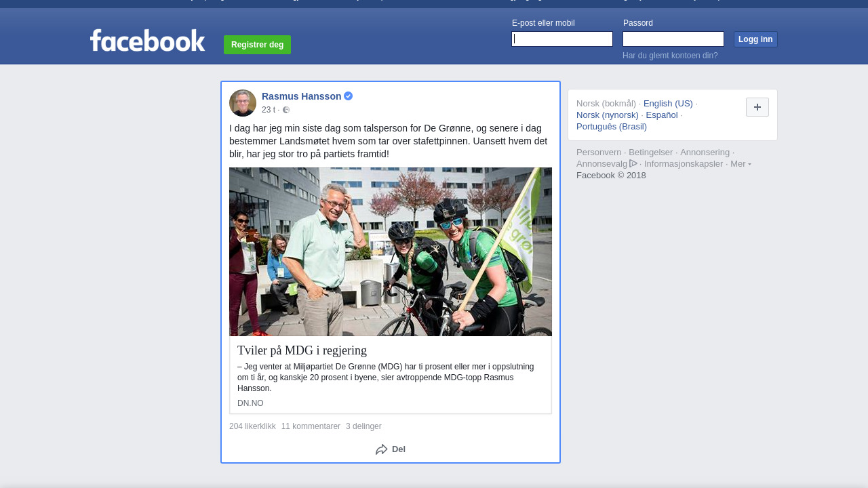Click the AdChoices triangle icon
This screenshot has height=488, width=868.
click(x=633, y=163)
